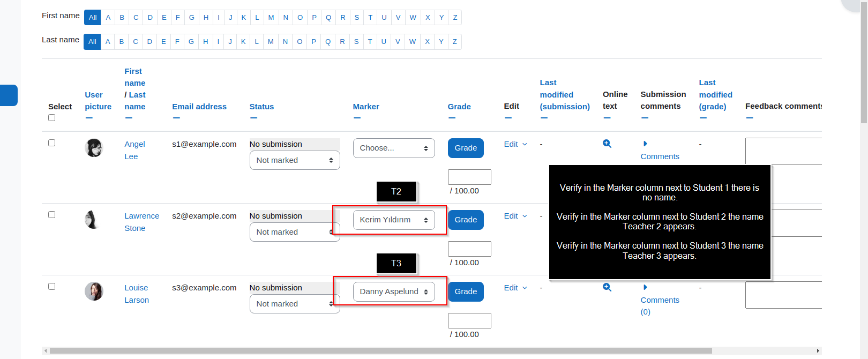Filter first name by letter A
Viewport: 868px width, 359px height.
click(108, 18)
